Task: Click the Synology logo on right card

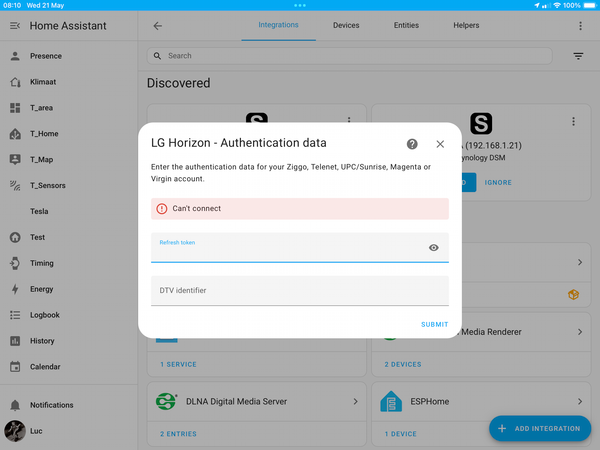Action: (x=481, y=123)
